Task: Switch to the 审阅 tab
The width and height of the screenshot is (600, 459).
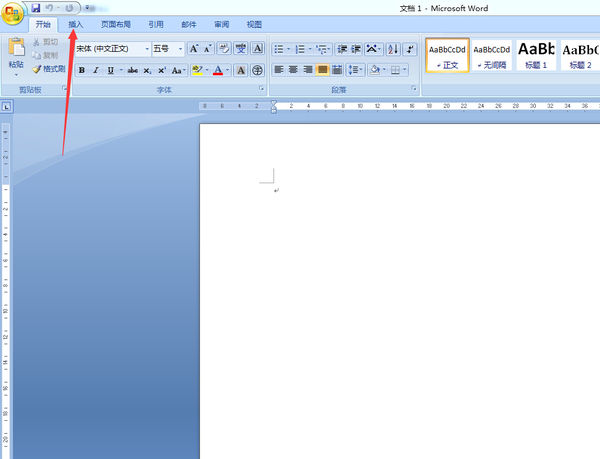Action: tap(222, 24)
